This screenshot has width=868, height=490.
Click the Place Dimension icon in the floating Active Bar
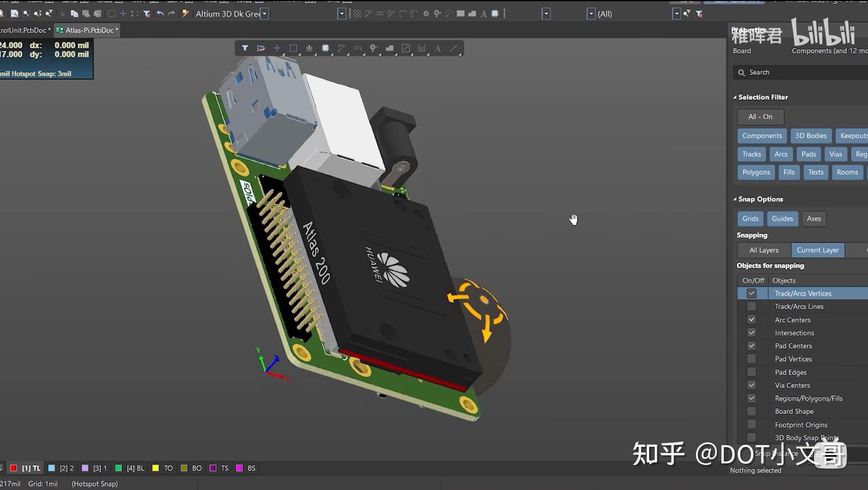pyautogui.click(x=422, y=48)
